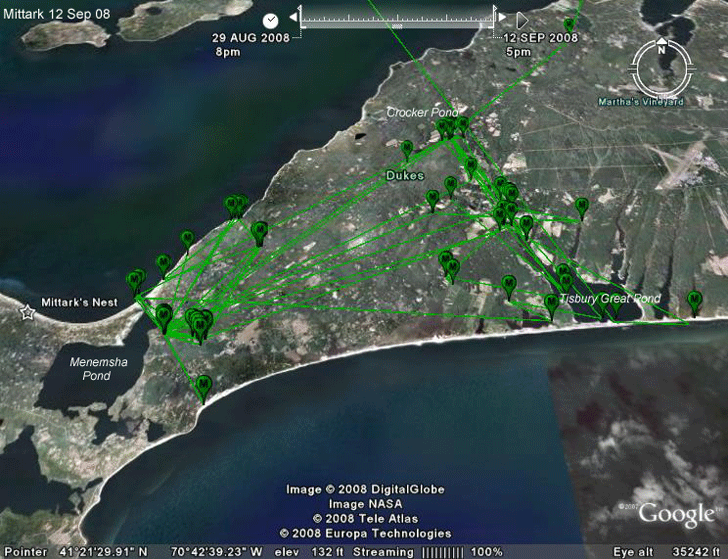Open time slider clock options
The height and width of the screenshot is (559, 728).
click(270, 21)
